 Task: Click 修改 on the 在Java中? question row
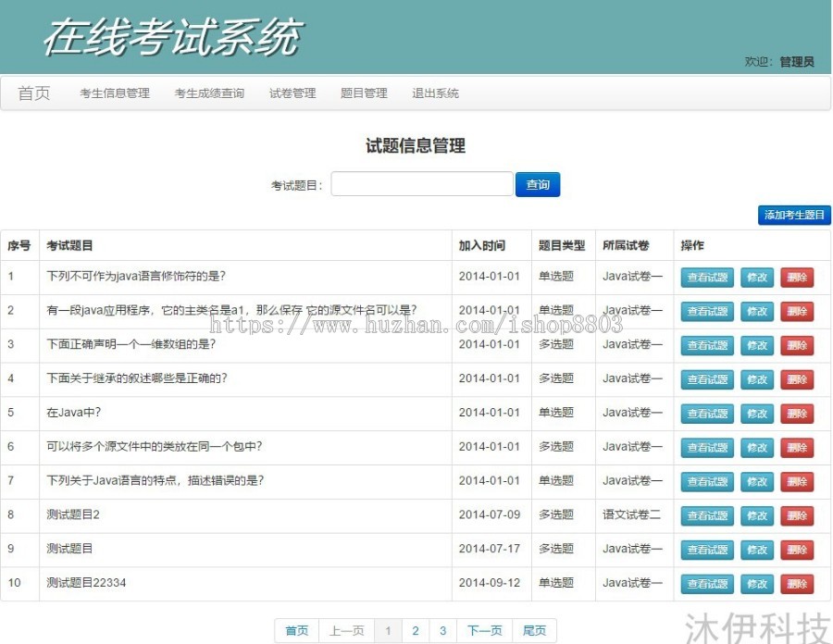pyautogui.click(x=757, y=414)
